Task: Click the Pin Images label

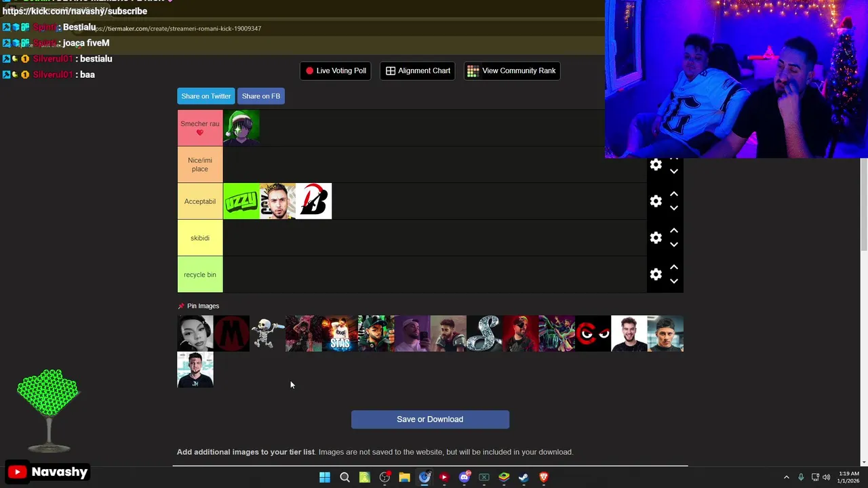Action: pos(203,306)
